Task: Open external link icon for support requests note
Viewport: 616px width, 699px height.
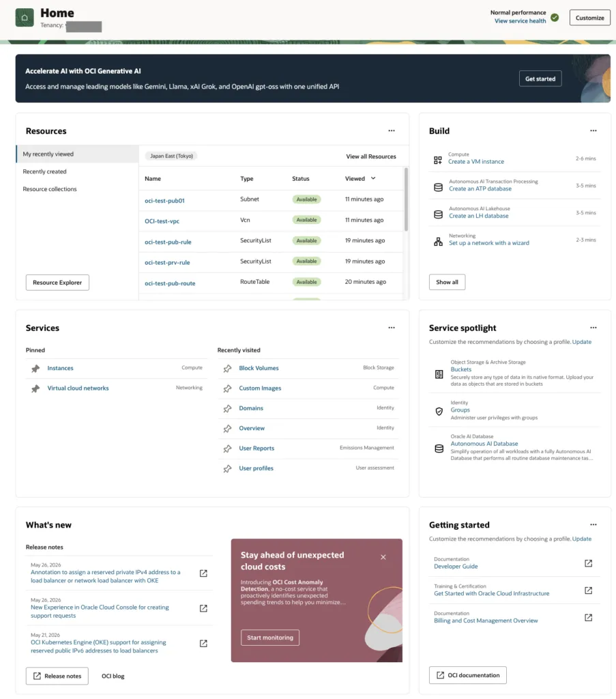Action: [x=203, y=608]
